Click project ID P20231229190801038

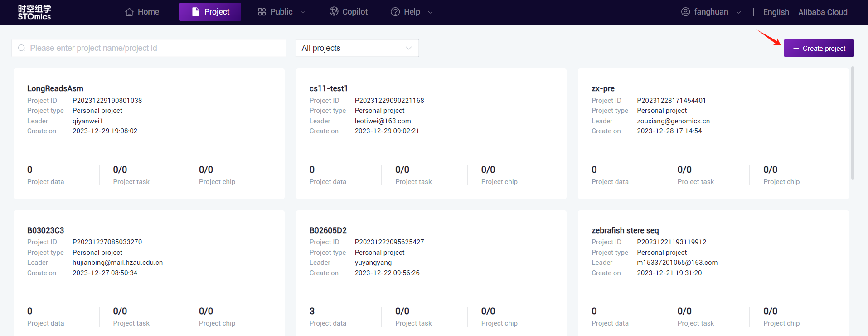[107, 101]
